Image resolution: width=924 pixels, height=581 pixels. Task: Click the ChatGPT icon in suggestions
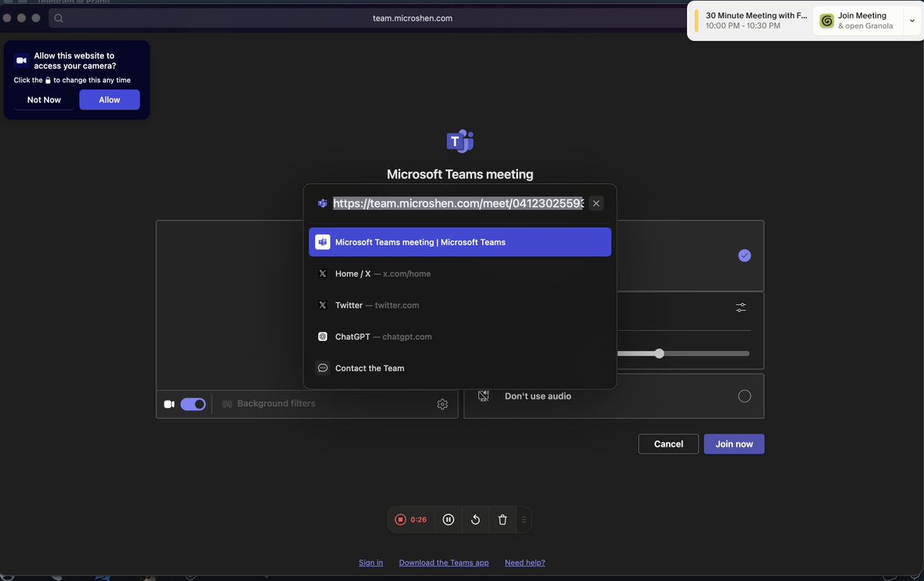tap(323, 337)
